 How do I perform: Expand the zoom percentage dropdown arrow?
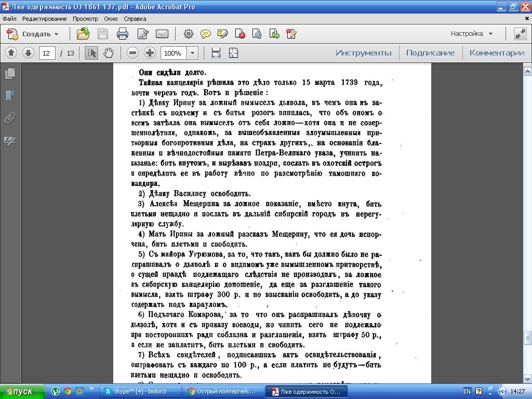tap(192, 53)
